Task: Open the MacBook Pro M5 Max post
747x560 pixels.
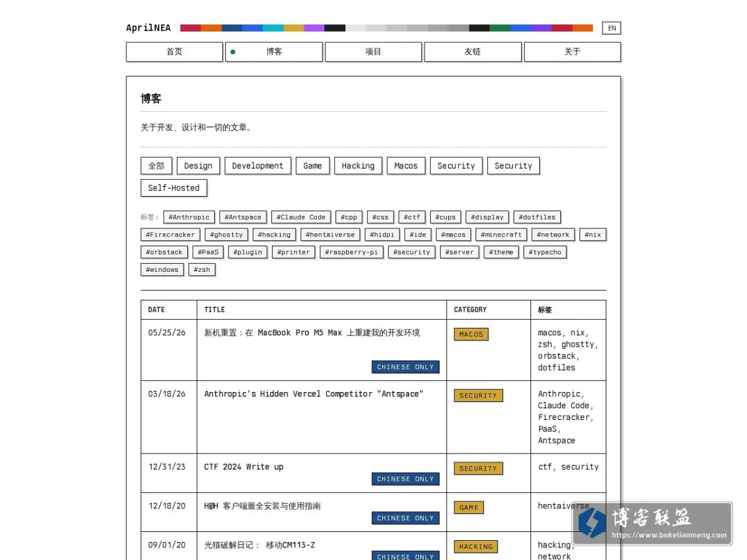Action: (x=312, y=333)
